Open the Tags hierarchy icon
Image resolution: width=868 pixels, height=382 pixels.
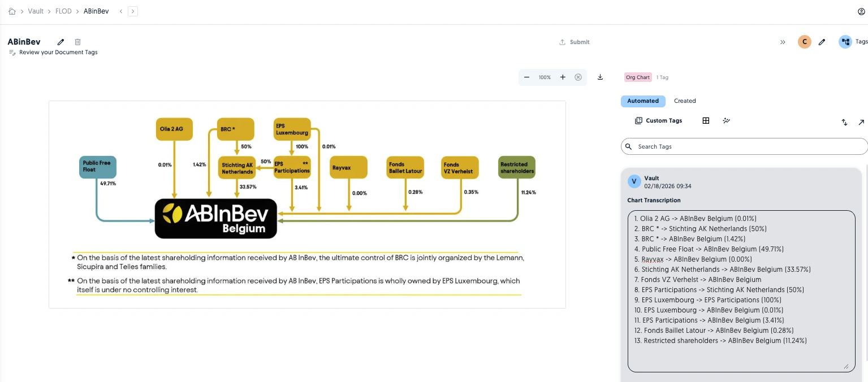[845, 42]
